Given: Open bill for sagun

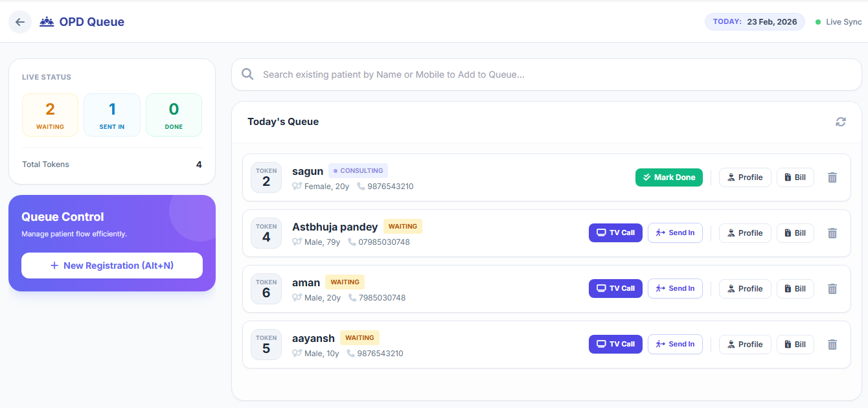Looking at the screenshot, I should tap(795, 177).
